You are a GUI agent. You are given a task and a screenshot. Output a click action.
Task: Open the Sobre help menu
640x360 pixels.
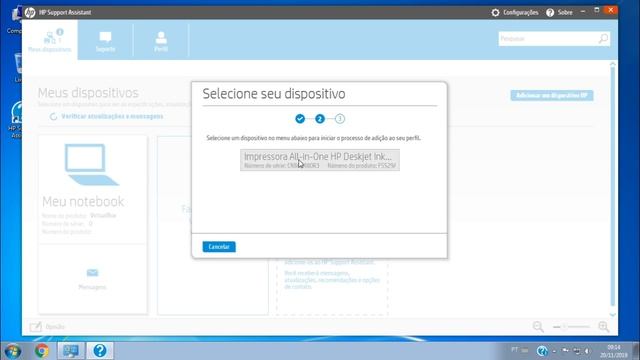[565, 13]
